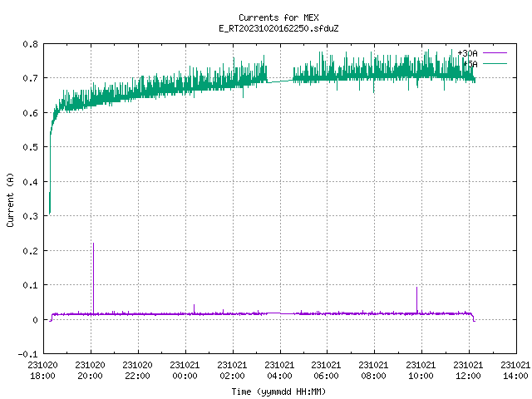Click the 0.2 y-axis tick label
Viewport: 532px width, 399px height.
(30, 251)
